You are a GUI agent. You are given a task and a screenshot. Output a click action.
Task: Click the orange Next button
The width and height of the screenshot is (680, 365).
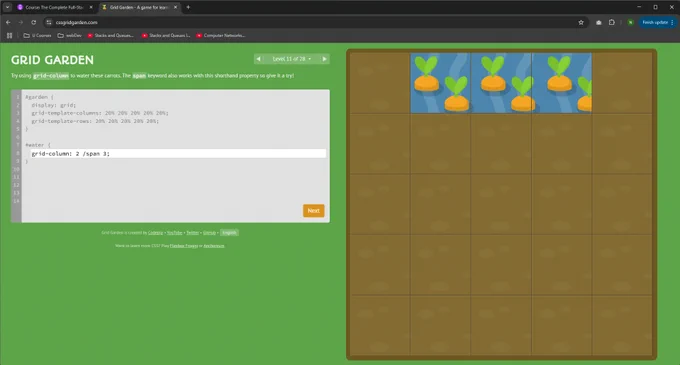314,211
